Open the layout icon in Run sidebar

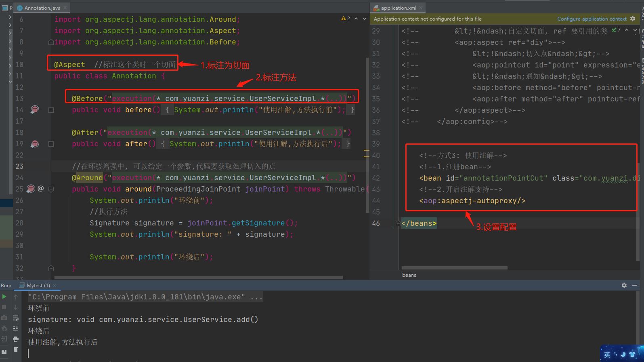point(4,351)
